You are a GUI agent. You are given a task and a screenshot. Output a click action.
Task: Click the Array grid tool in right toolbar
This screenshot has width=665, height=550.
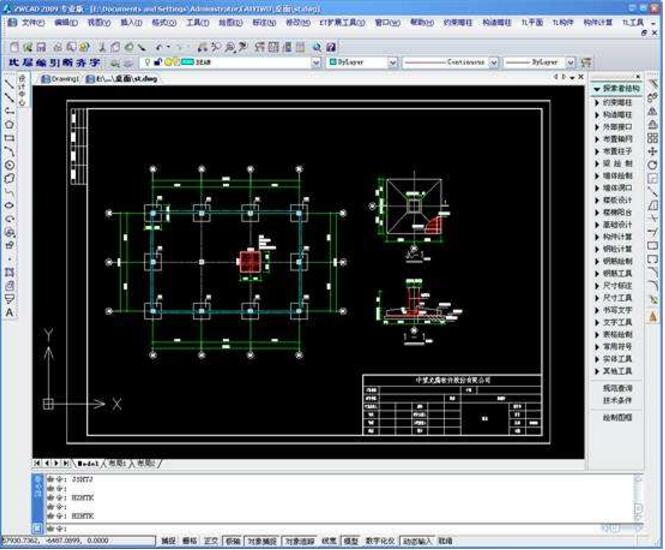tap(653, 138)
